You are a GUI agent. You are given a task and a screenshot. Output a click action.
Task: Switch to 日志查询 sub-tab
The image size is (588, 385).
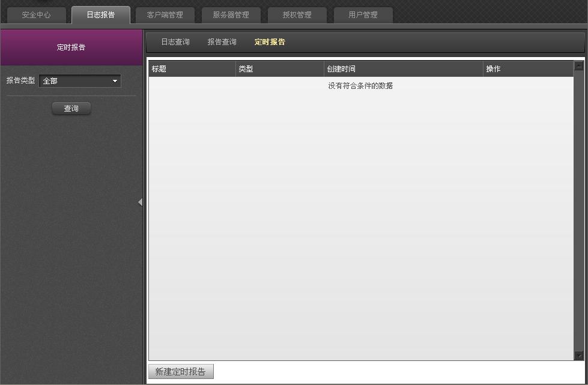[x=175, y=42]
